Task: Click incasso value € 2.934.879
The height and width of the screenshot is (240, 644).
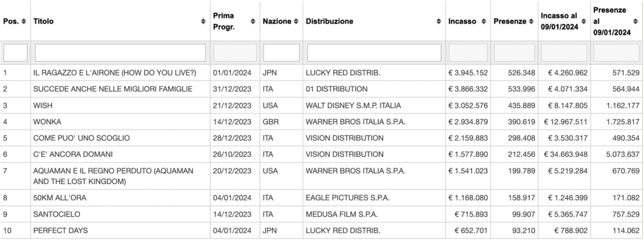Action: coord(468,122)
